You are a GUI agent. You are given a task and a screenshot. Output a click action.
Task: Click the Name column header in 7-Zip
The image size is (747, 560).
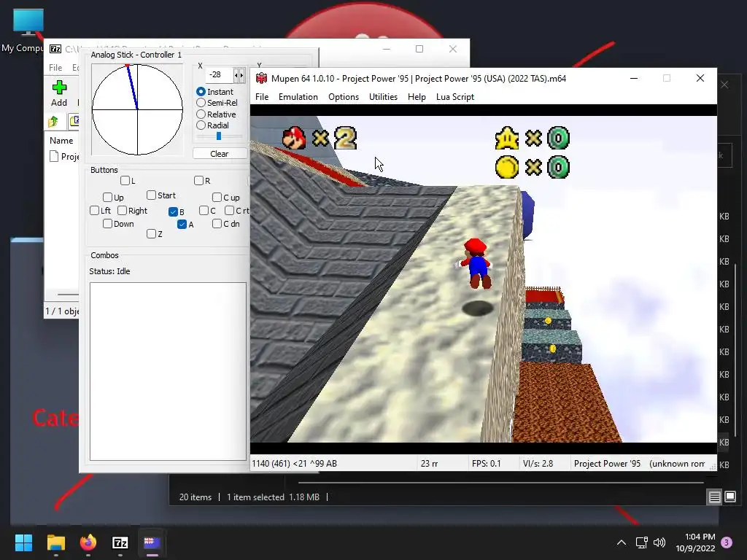(x=61, y=141)
